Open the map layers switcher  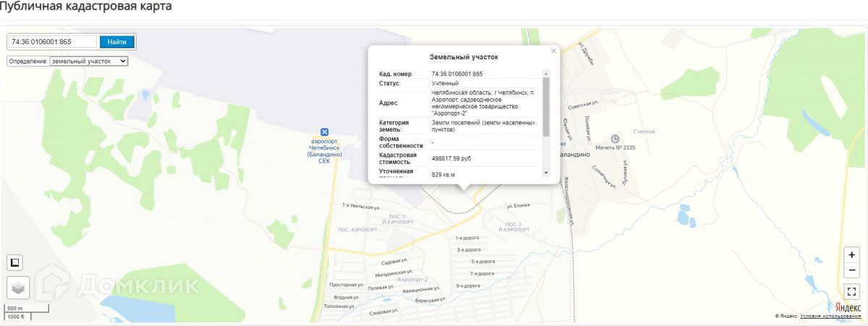pyautogui.click(x=17, y=287)
